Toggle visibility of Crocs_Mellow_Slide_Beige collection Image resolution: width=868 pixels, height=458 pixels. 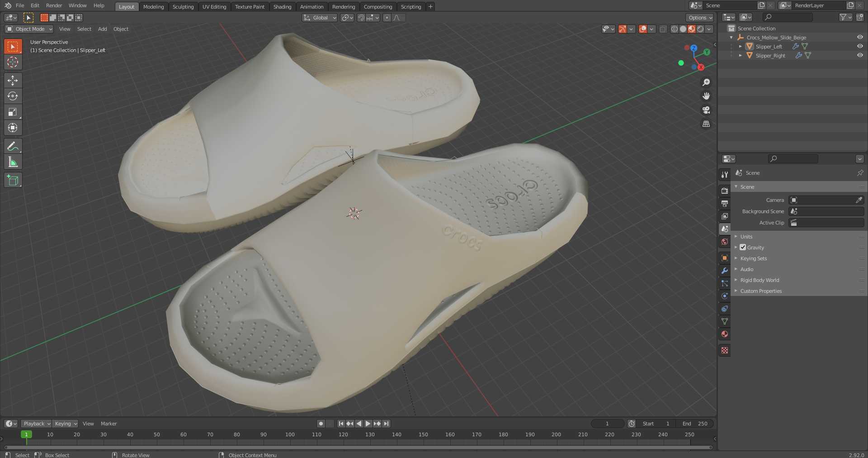coord(860,37)
